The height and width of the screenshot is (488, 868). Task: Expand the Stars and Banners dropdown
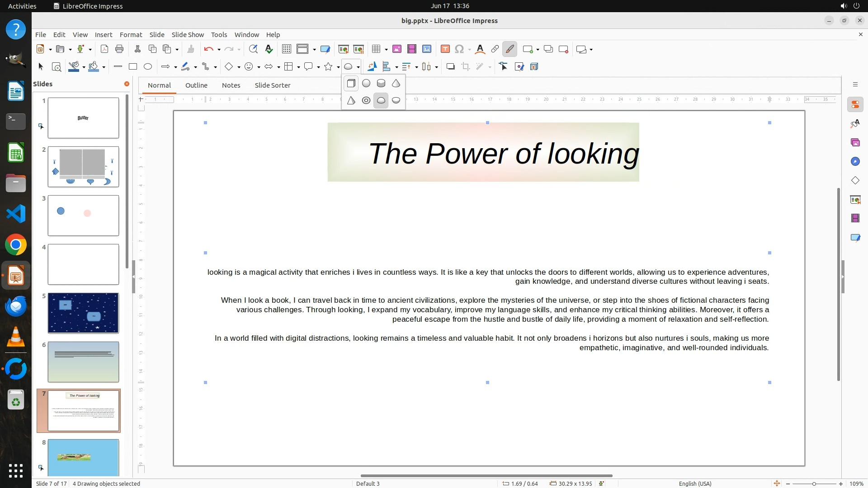[x=338, y=67]
